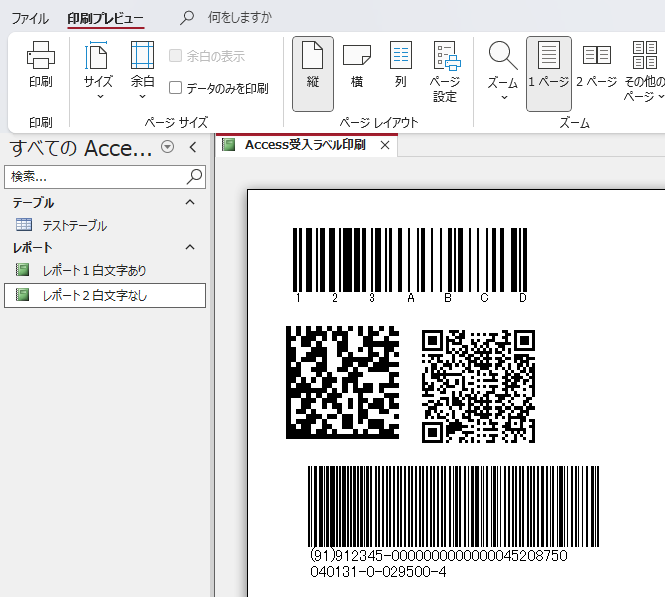Collapse the テーブル group
665x597 pixels.
pos(191,203)
